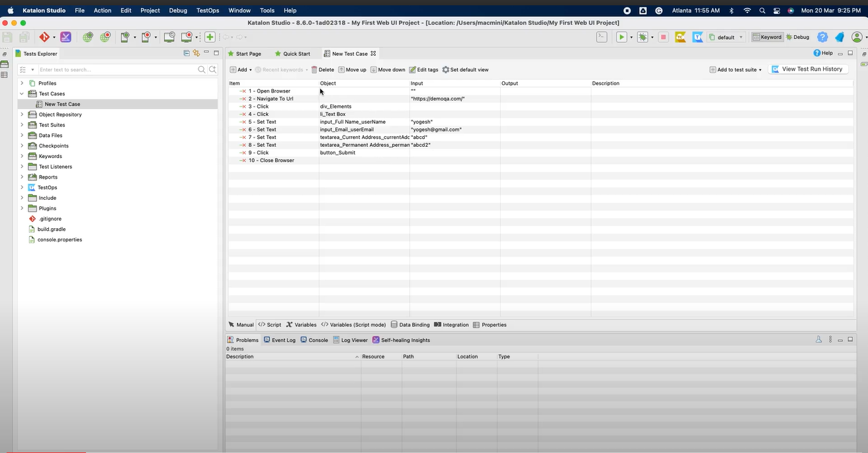The width and height of the screenshot is (868, 453).
Task: Click View Test Run History button
Action: click(808, 69)
